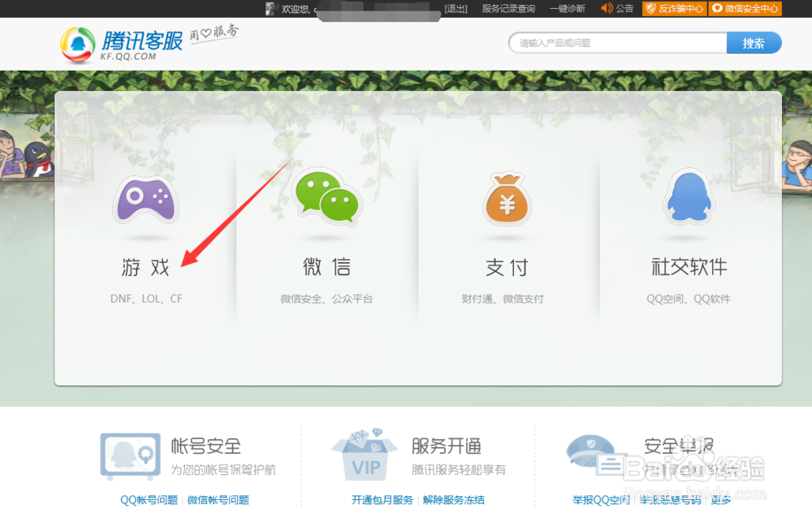This screenshot has height=522, width=812.
Task: Open the 举报恶意号码 link
Action: pos(670,500)
